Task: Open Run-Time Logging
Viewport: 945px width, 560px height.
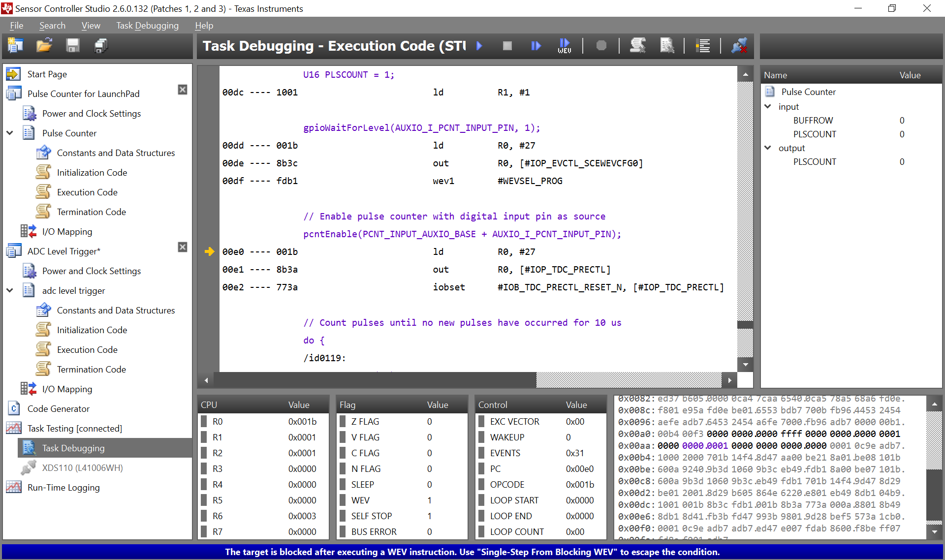Action: (63, 487)
